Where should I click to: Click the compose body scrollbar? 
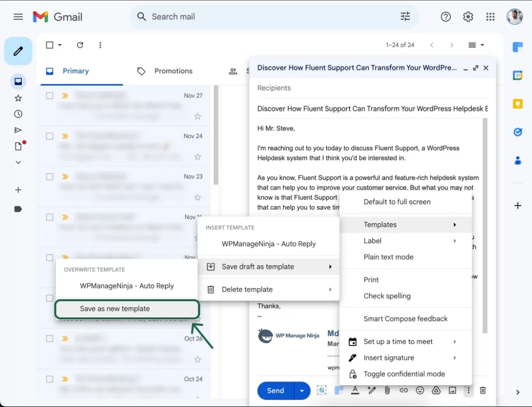click(485, 225)
